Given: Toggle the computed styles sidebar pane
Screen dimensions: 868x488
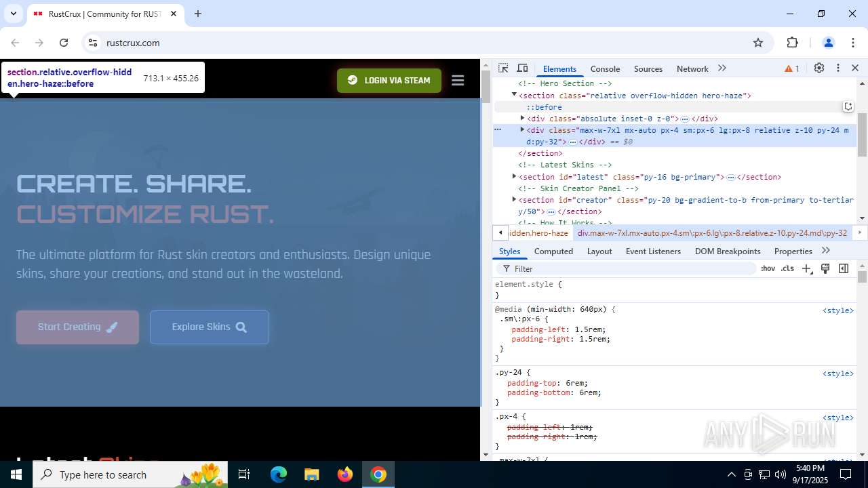Looking at the screenshot, I should point(844,268).
